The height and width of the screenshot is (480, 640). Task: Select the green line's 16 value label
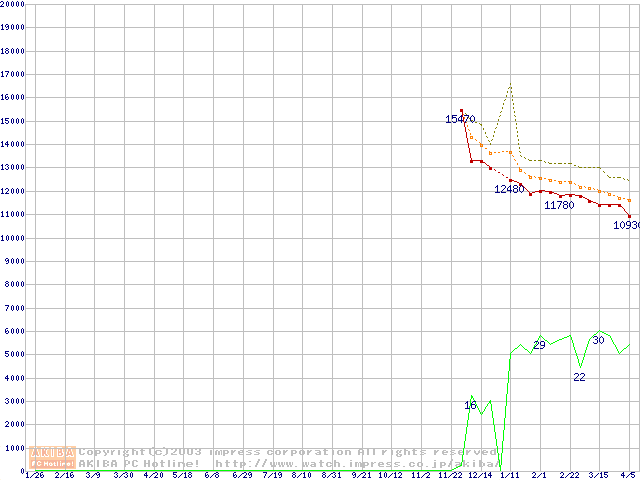pyautogui.click(x=470, y=405)
